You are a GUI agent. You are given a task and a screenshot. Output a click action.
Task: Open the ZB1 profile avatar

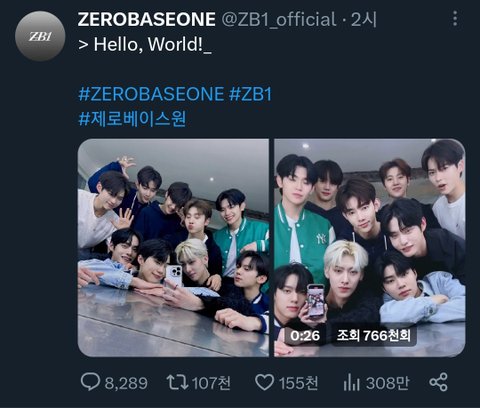(x=40, y=36)
